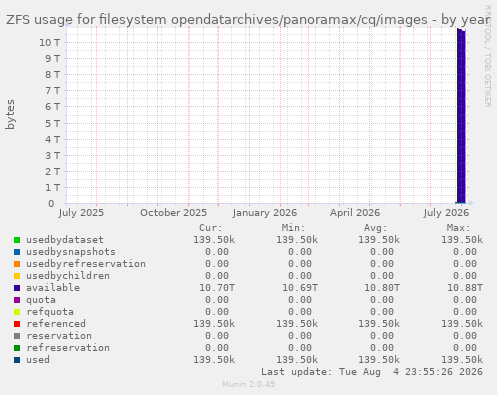The height and width of the screenshot is (395, 497).
Task: Click the April 2026 axis label
Action: pyautogui.click(x=355, y=213)
